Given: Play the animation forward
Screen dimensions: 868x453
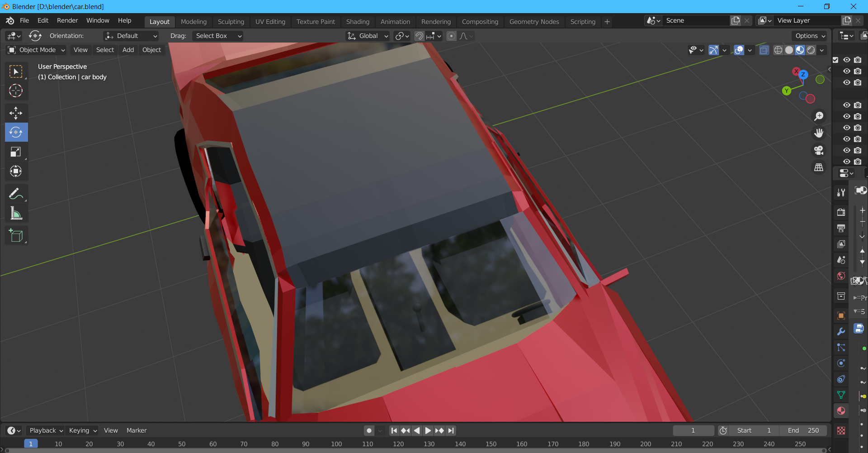Looking at the screenshot, I should point(428,431).
